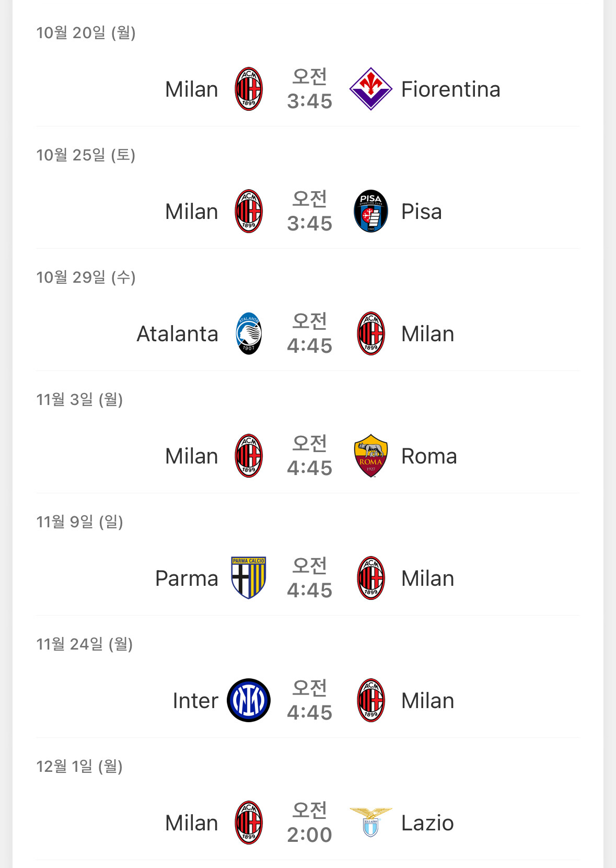The height and width of the screenshot is (868, 616).
Task: Select the 11월 24일 (월) date header
Action: coord(84,644)
